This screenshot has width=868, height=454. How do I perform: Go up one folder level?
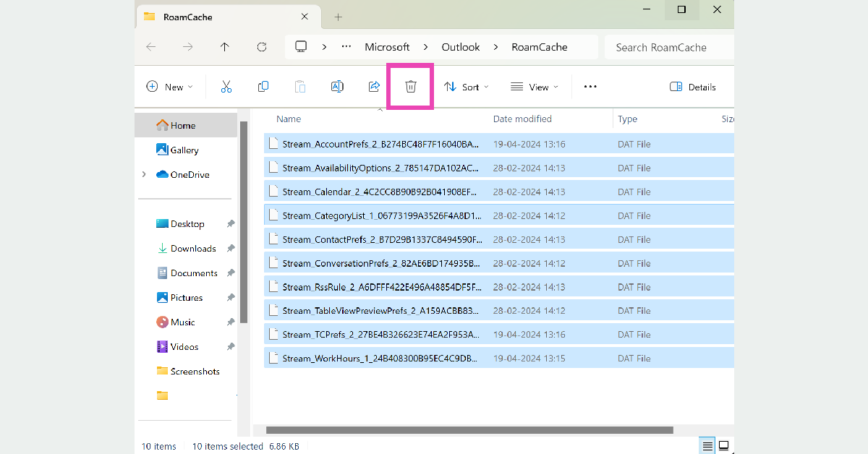pos(225,47)
